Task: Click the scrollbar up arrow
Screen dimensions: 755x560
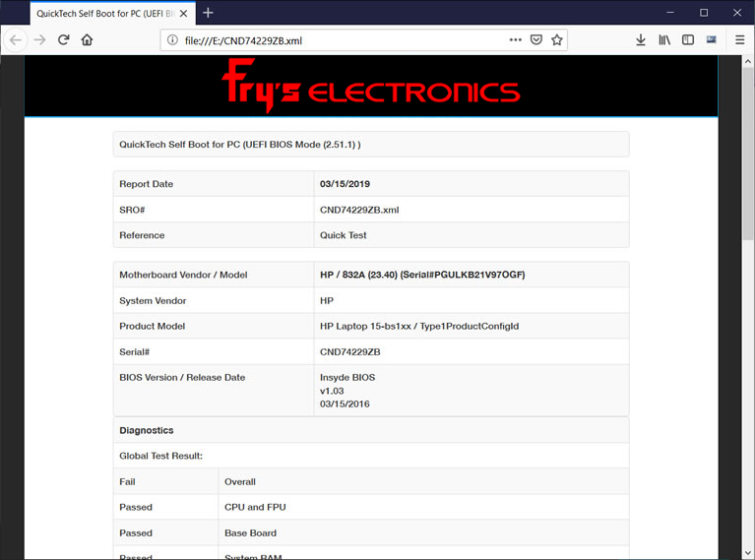Action: pyautogui.click(x=748, y=62)
